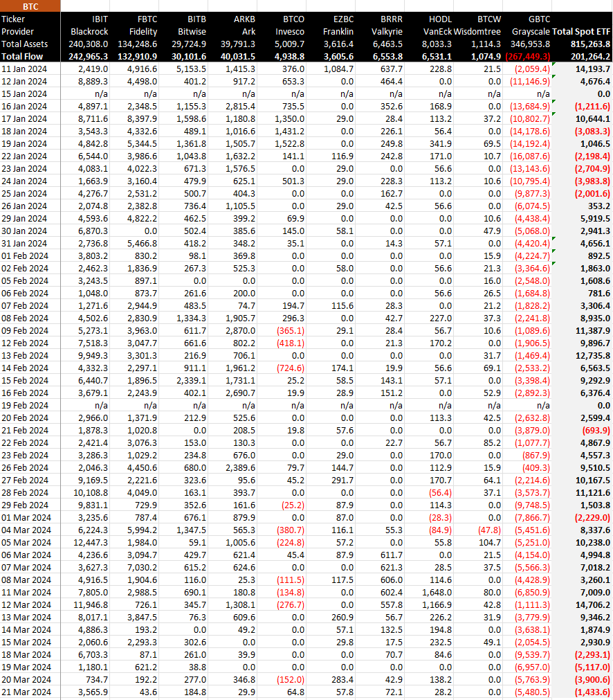
Task: Select the IBIT ticker header cell
Action: (99, 19)
